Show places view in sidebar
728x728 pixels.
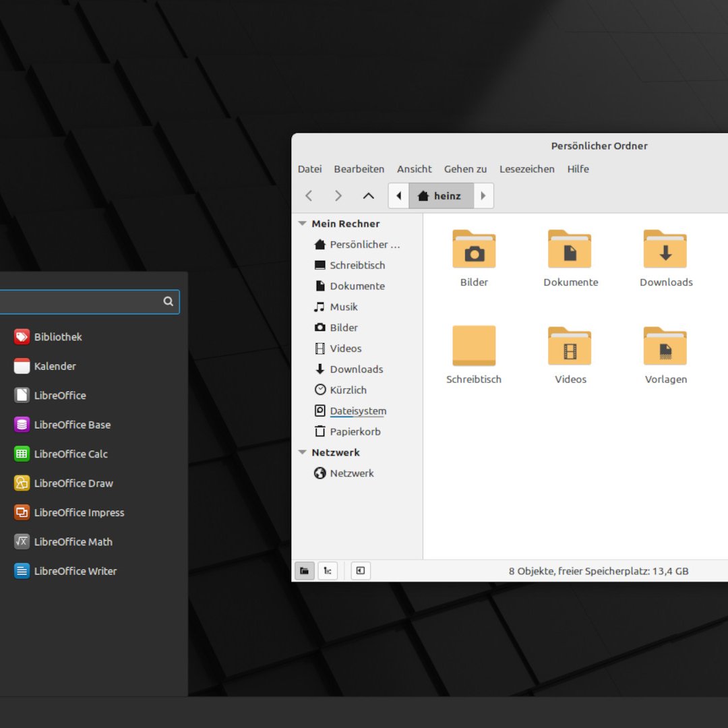point(305,571)
